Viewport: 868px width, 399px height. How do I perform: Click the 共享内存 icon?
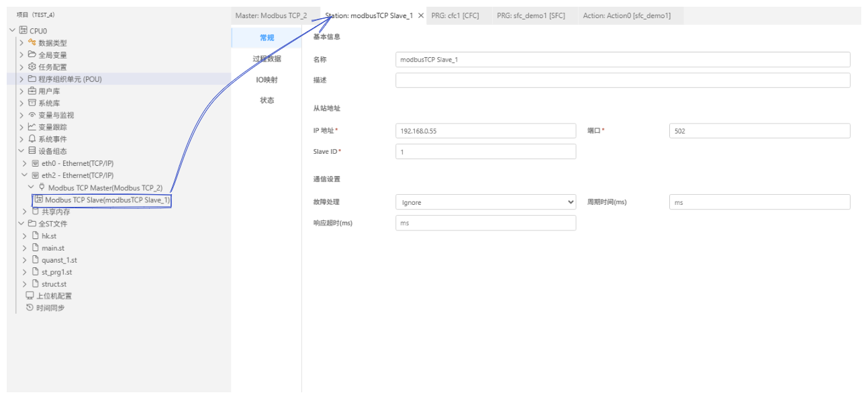pos(36,211)
